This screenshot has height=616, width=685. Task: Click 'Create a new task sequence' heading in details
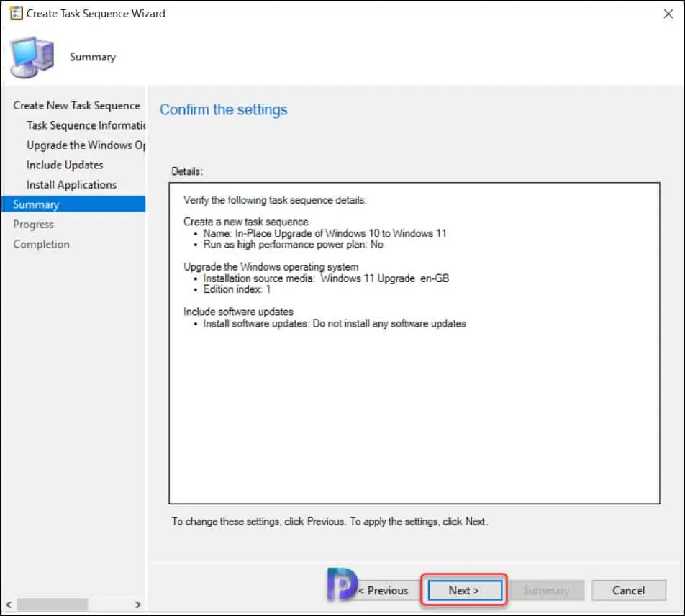coord(246,222)
